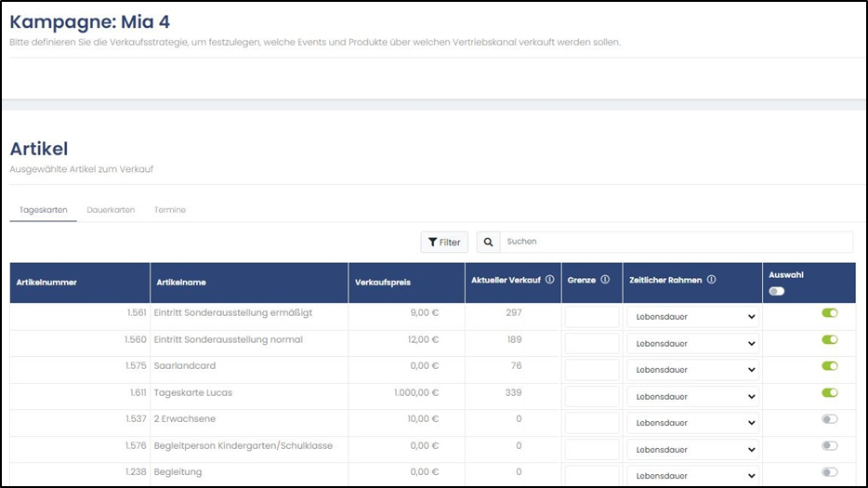Image resolution: width=868 pixels, height=488 pixels.
Task: Select article name Begleitung
Action: coord(178,472)
